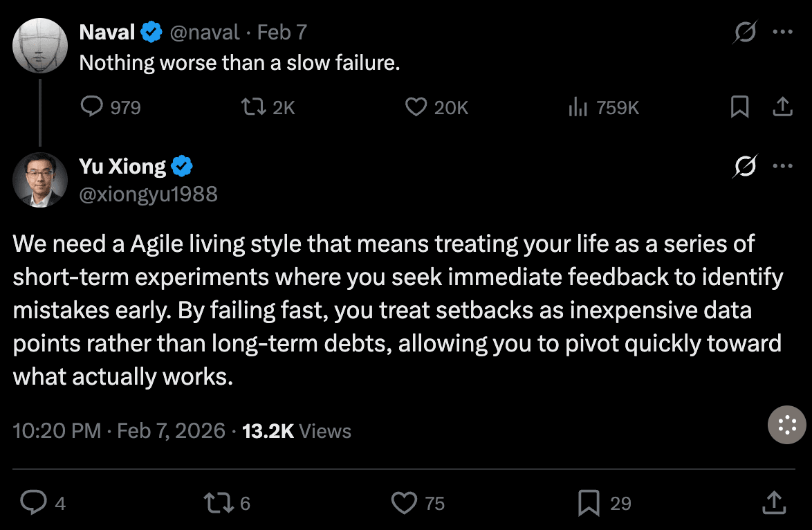Share Yu Xiong's tweet
Viewport: 812px width, 530px height.
pos(775,503)
